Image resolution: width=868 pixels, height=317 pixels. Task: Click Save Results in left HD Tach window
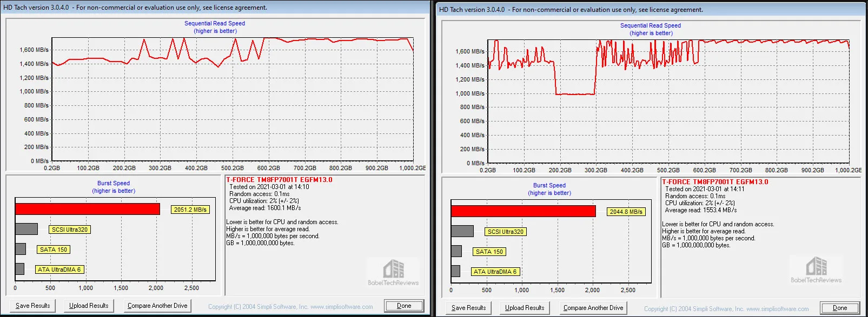click(32, 306)
